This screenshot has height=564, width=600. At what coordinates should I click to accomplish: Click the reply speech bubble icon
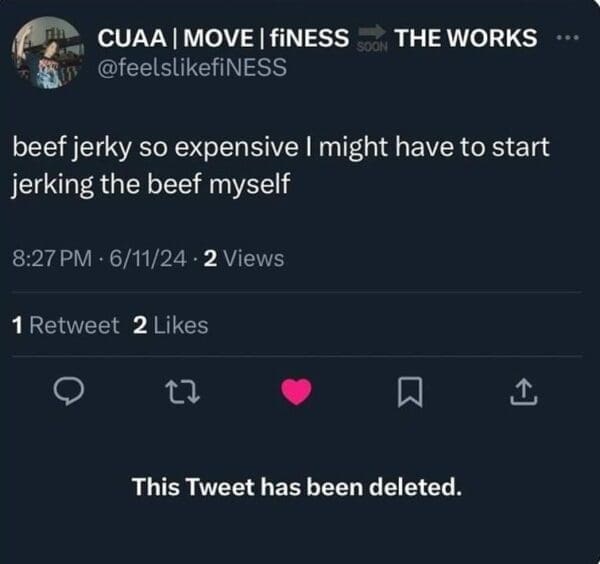point(67,395)
